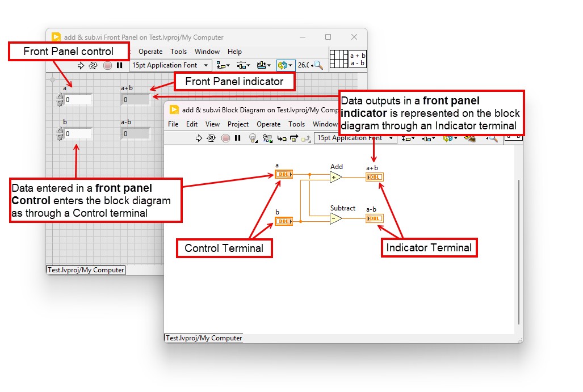Click increment stepper of control a

tap(60, 96)
